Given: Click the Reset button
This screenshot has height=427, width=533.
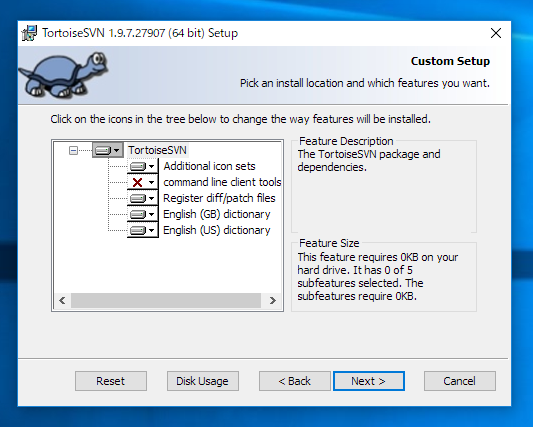Looking at the screenshot, I should click(x=111, y=381).
